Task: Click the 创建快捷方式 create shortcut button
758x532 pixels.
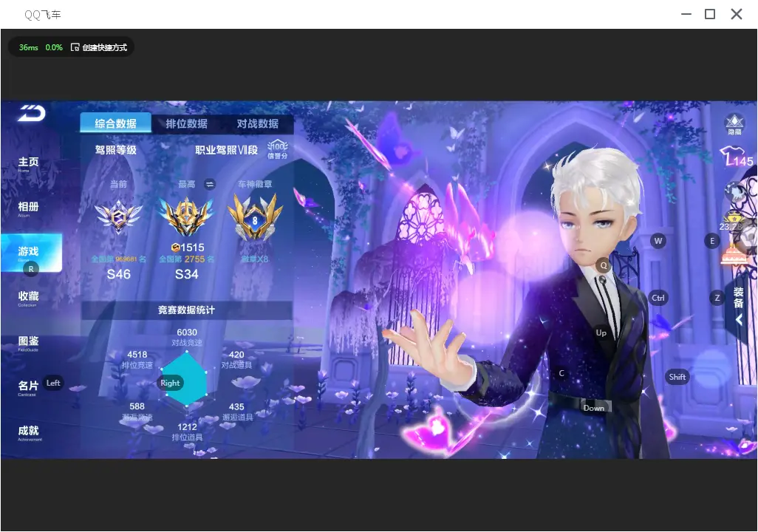Action: click(99, 47)
